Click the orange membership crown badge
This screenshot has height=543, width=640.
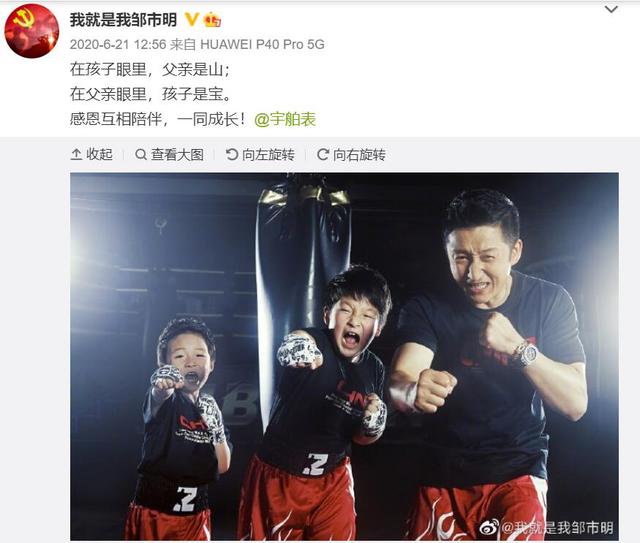(x=212, y=20)
